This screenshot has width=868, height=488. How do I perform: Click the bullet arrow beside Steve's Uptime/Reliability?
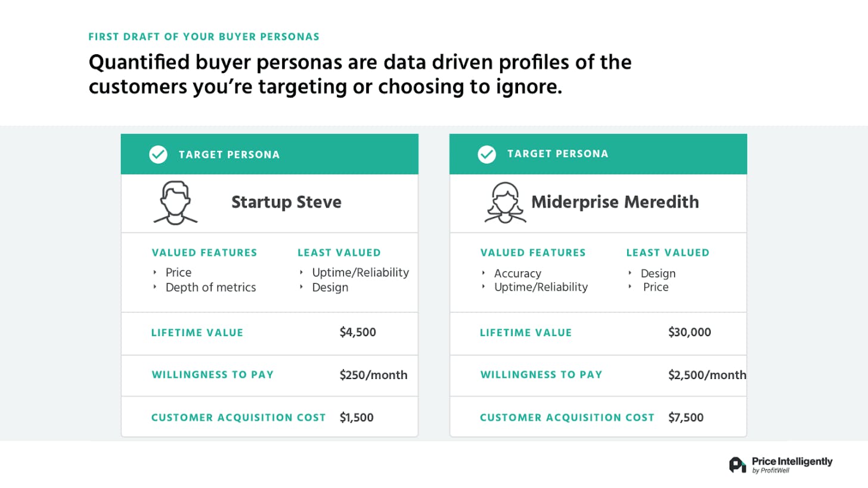point(302,273)
